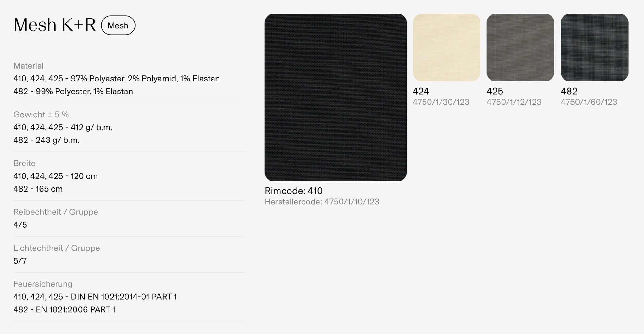
Task: Click the 482 color code label
Action: (569, 91)
